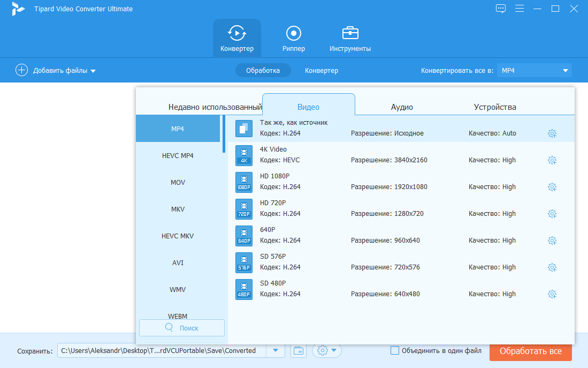Viewport: 588px width, 368px height.
Task: Select the HD 720P preset icon
Action: tap(243, 208)
